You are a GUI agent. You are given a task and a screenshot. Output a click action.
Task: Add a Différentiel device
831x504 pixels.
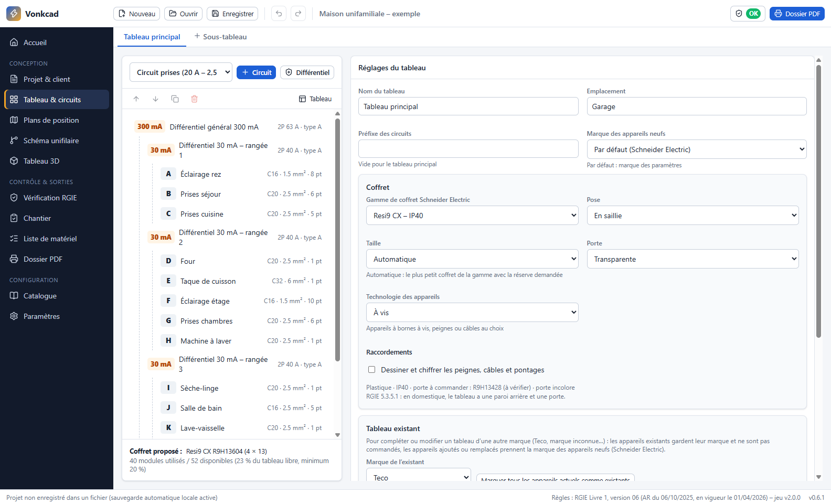(307, 72)
